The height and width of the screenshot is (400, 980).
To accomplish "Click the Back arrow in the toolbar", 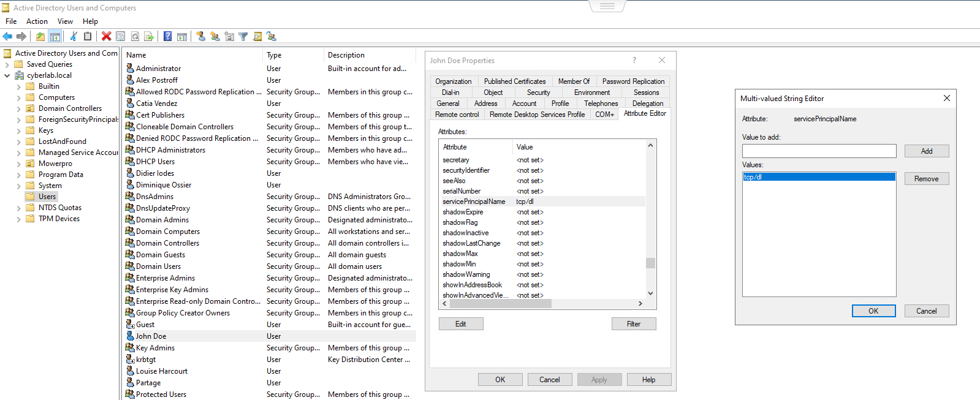I will pyautogui.click(x=7, y=37).
